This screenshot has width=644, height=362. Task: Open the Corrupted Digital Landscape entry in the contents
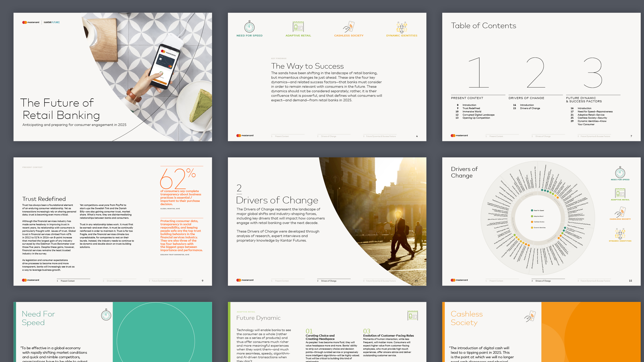(478, 115)
